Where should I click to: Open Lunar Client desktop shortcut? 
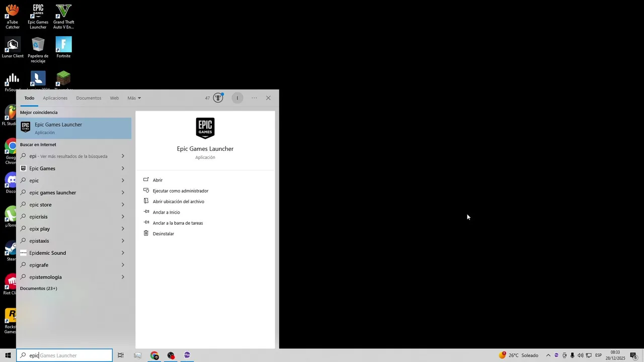(13, 48)
